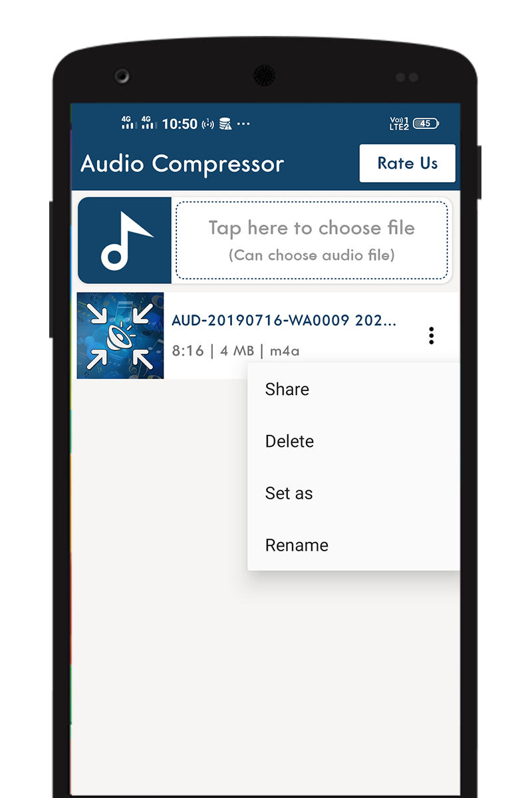This screenshot has height=798, width=532.
Task: Tap the data warning status icon
Action: coord(225,124)
